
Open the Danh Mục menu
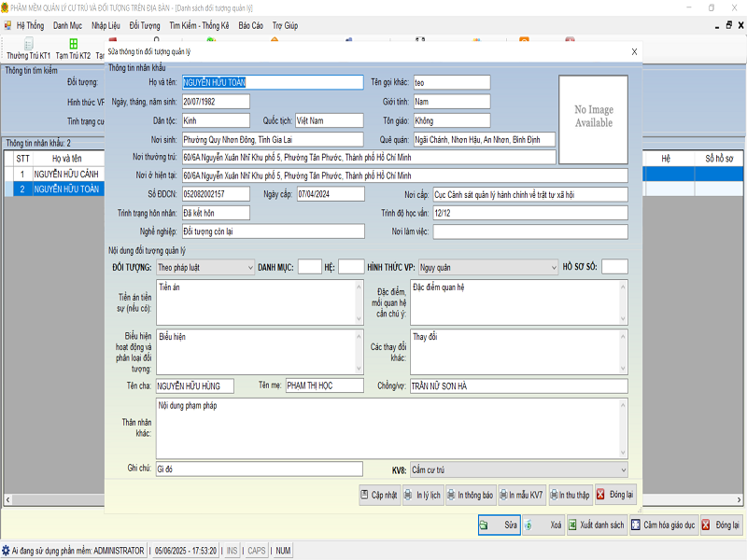67,25
